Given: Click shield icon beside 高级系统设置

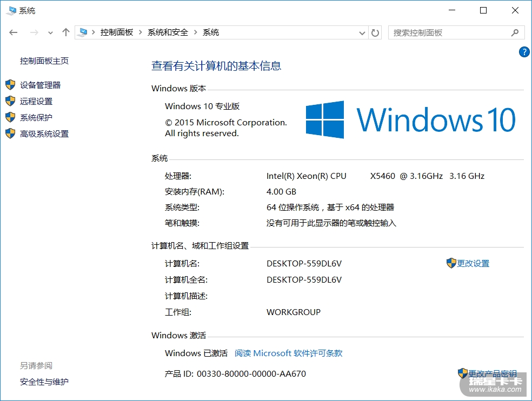Looking at the screenshot, I should tap(10, 133).
